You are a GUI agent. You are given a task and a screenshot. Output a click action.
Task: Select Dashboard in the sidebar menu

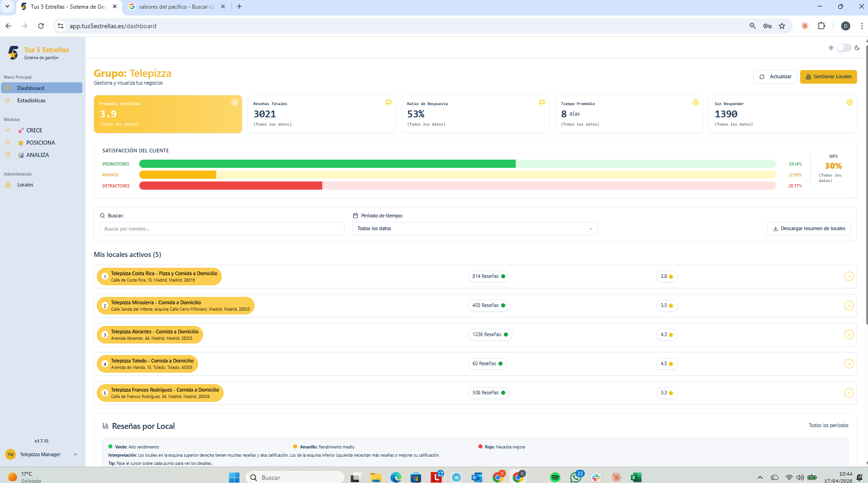[42, 88]
